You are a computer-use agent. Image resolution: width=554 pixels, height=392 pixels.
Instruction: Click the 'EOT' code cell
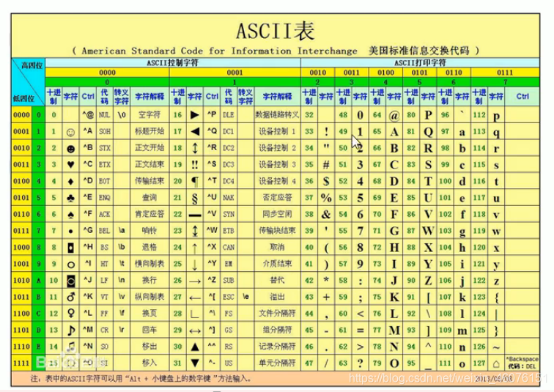tap(105, 181)
